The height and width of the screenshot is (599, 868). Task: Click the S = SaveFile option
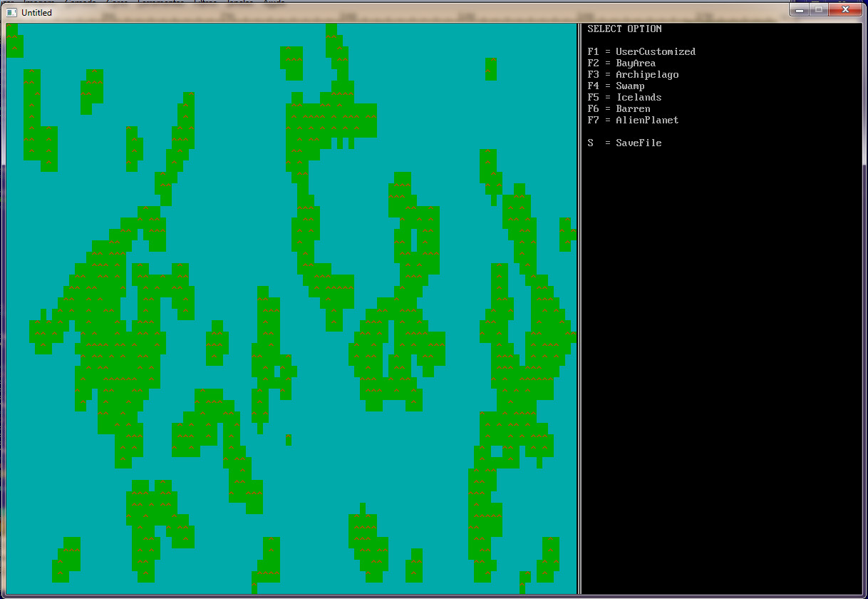coord(624,143)
